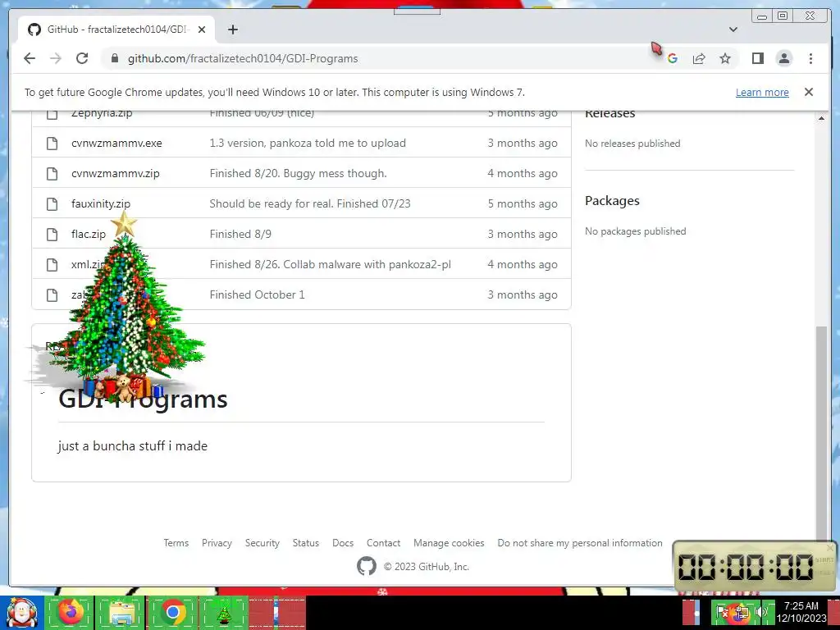
Task: Open the Privacy footer link
Action: [x=217, y=543]
